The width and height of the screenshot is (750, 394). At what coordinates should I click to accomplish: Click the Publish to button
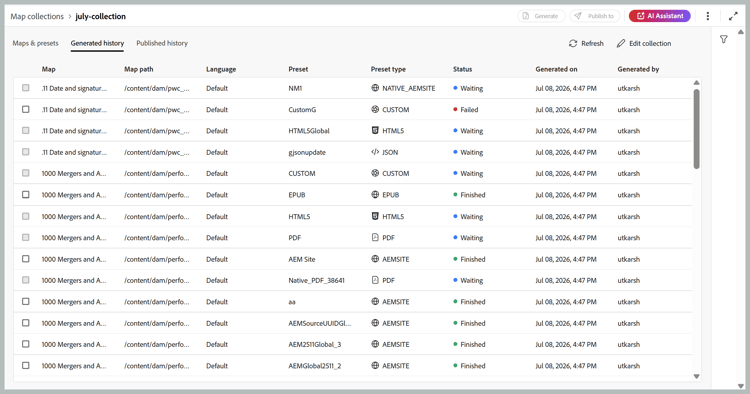(x=595, y=16)
